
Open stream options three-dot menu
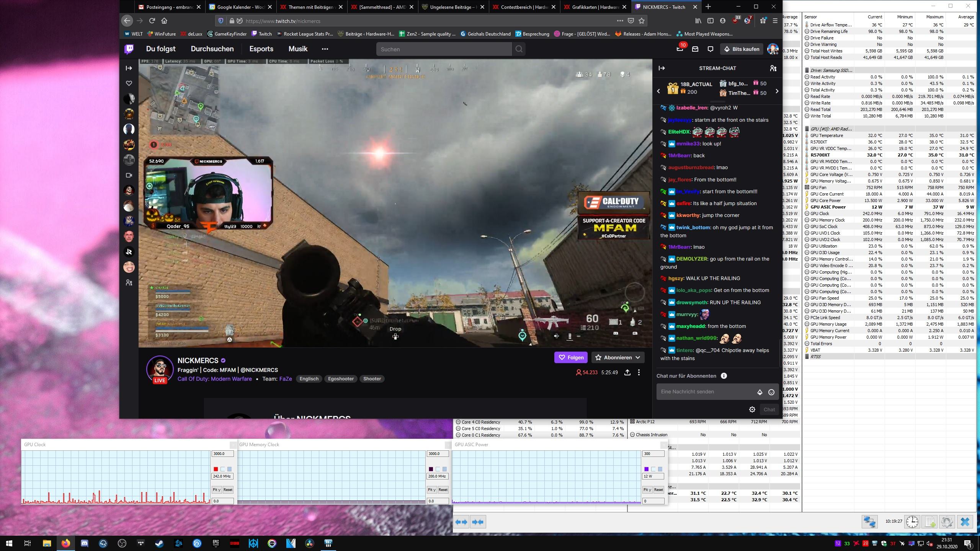pos(639,372)
